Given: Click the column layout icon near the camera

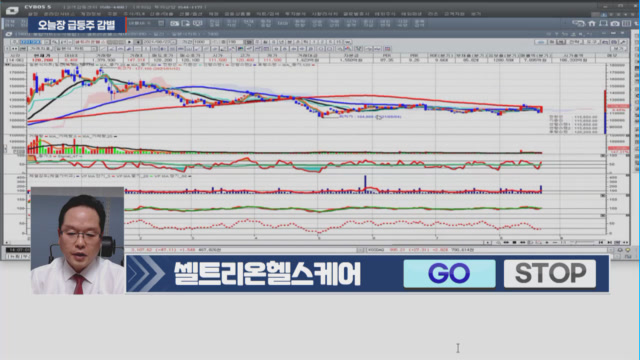Looking at the screenshot, I should click(x=627, y=24).
